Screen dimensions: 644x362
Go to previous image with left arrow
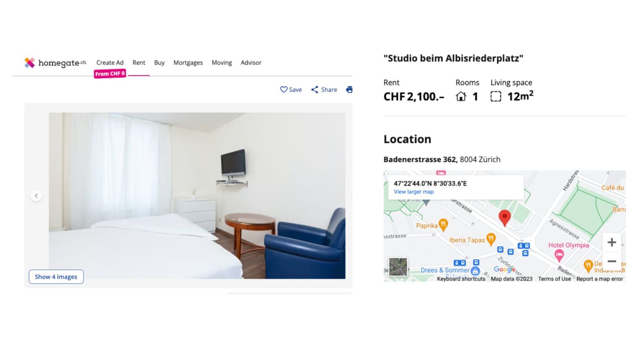coord(36,196)
